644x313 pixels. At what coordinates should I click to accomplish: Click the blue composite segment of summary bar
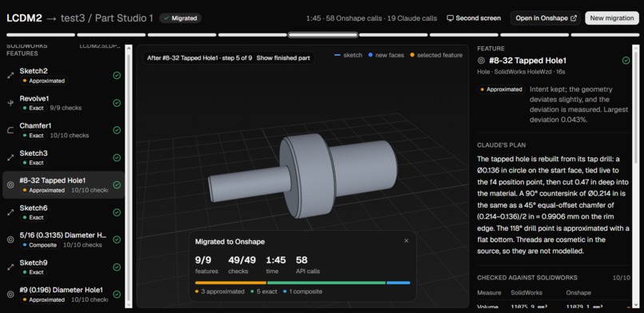coord(399,283)
